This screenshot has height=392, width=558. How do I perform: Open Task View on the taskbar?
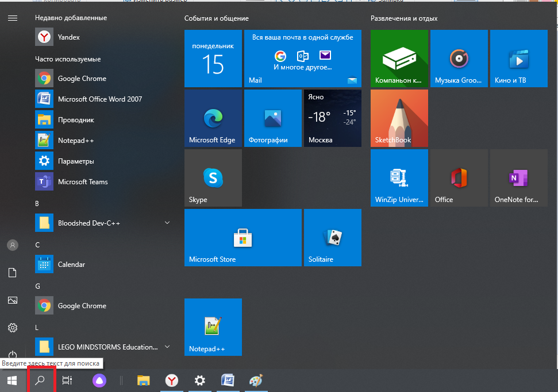click(67, 381)
